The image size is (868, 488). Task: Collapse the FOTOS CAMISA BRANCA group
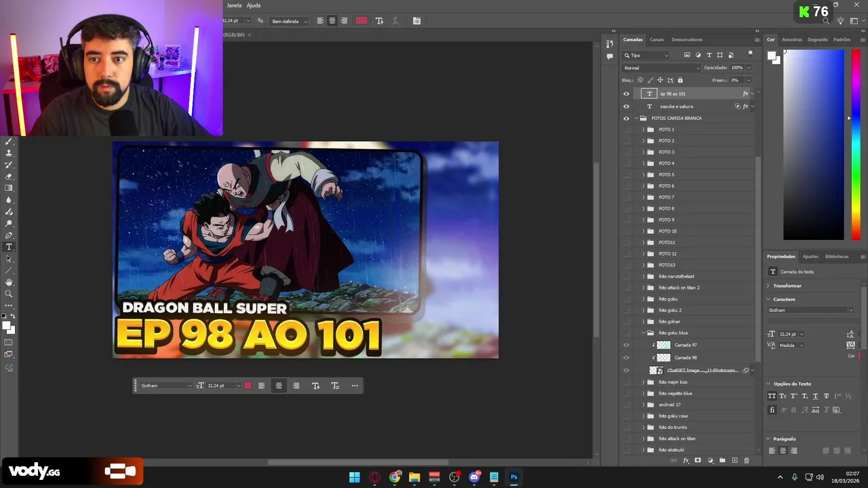click(x=636, y=118)
